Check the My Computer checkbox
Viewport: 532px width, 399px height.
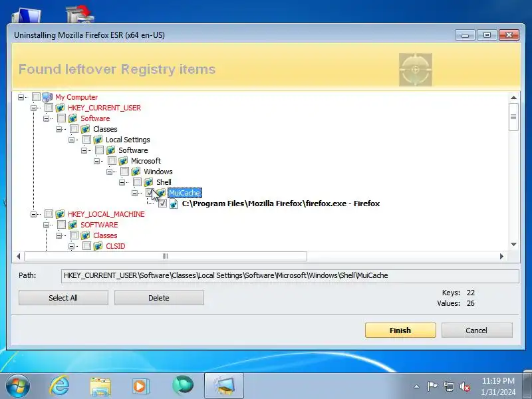(36, 97)
